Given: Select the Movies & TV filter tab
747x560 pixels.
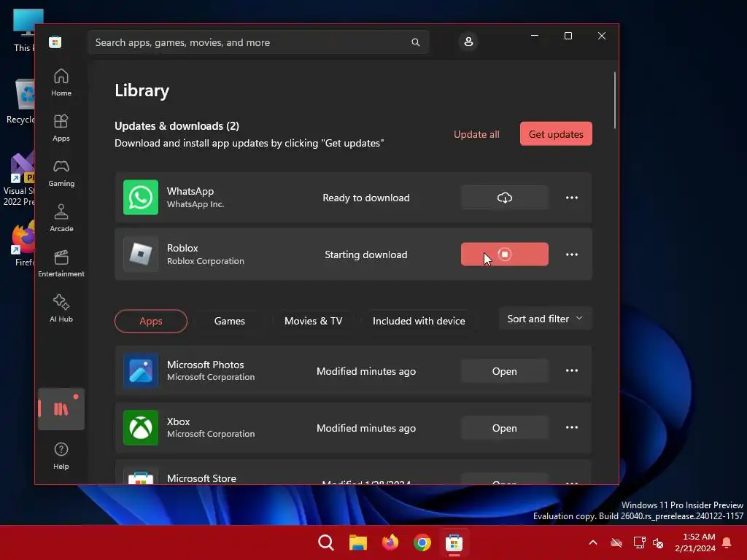Looking at the screenshot, I should (x=314, y=321).
